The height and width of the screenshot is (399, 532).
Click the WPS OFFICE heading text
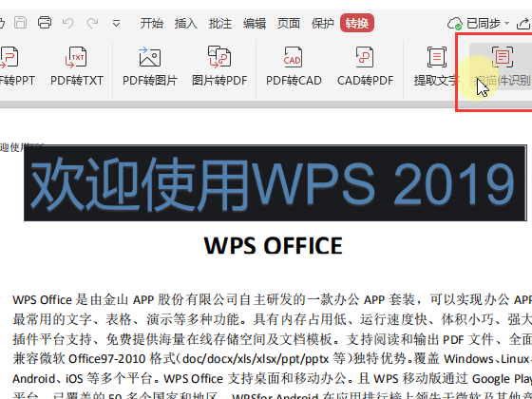pyautogui.click(x=274, y=246)
